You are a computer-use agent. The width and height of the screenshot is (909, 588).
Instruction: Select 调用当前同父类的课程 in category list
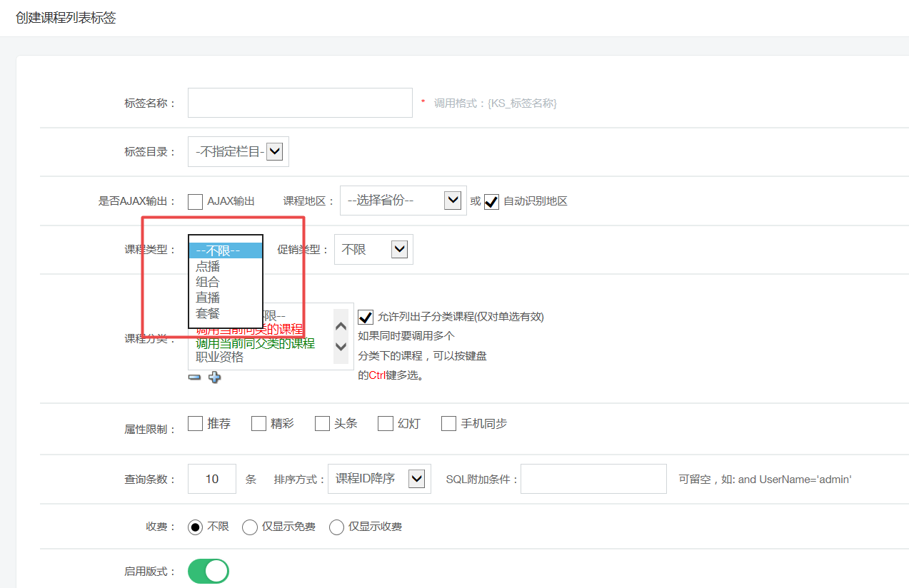click(x=255, y=343)
